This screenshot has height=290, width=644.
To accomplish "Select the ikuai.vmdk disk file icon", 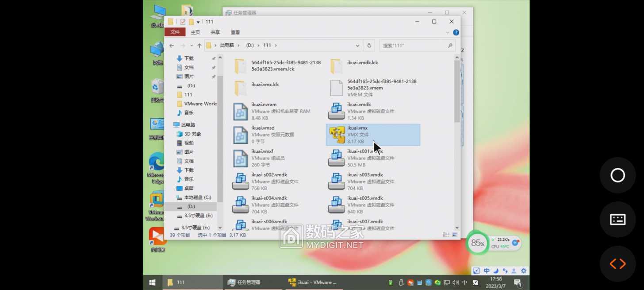I will click(x=337, y=112).
